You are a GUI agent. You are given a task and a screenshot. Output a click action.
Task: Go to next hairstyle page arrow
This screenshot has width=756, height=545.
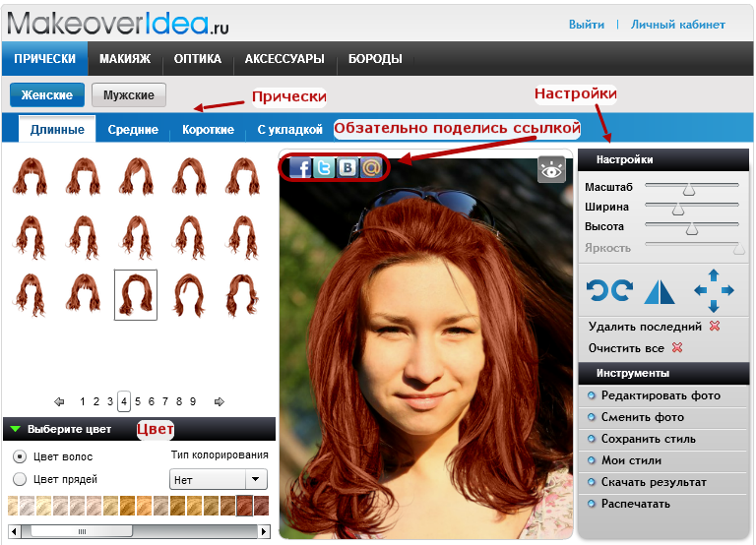click(220, 401)
